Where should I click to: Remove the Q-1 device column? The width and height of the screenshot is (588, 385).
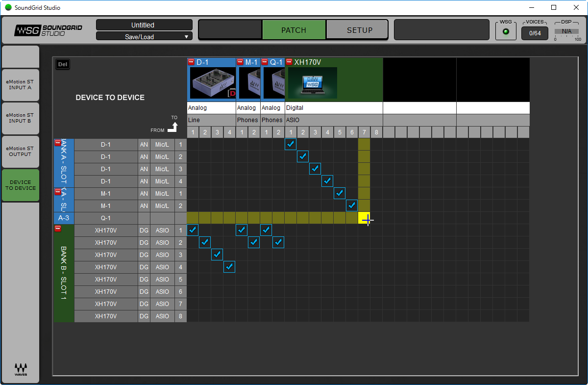click(x=265, y=62)
